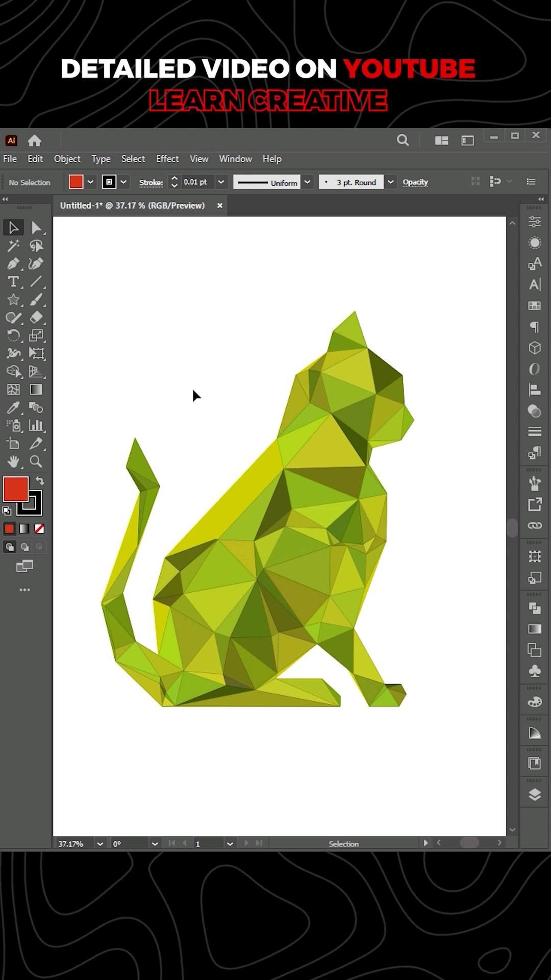Set paint mode to None
This screenshot has width=551, height=980.
click(x=39, y=529)
